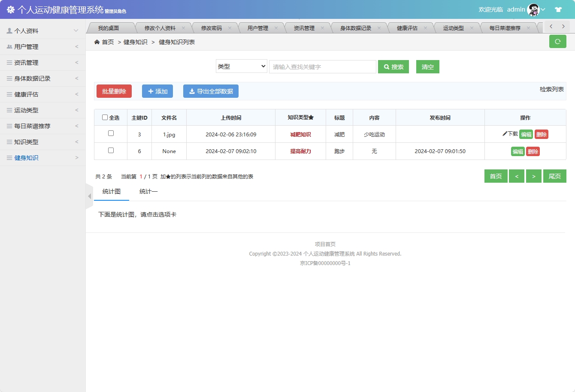The width and height of the screenshot is (575, 392).
Task: Toggle the 全选 select-all checkbox
Action: click(x=105, y=117)
